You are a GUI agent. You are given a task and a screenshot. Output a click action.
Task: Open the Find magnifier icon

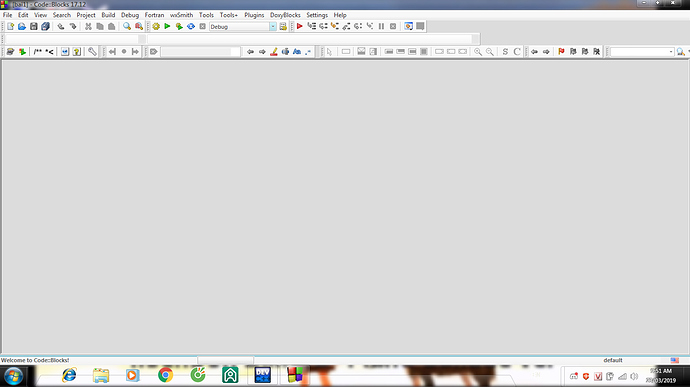pos(127,26)
